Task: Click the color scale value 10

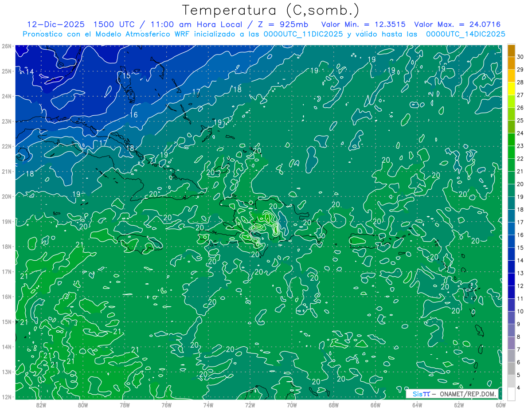Action: pos(520,311)
